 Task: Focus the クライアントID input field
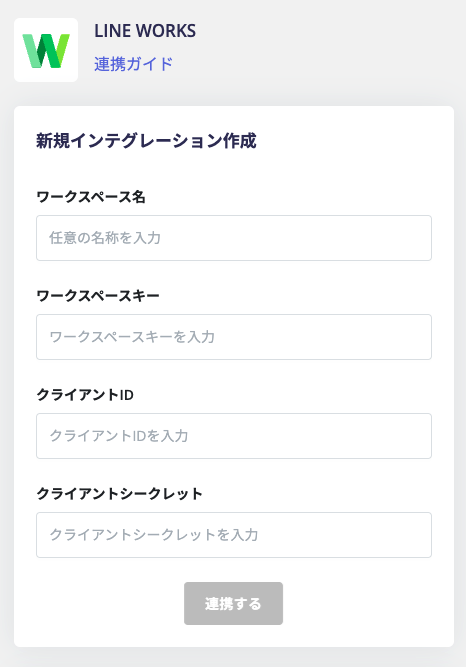(x=234, y=436)
